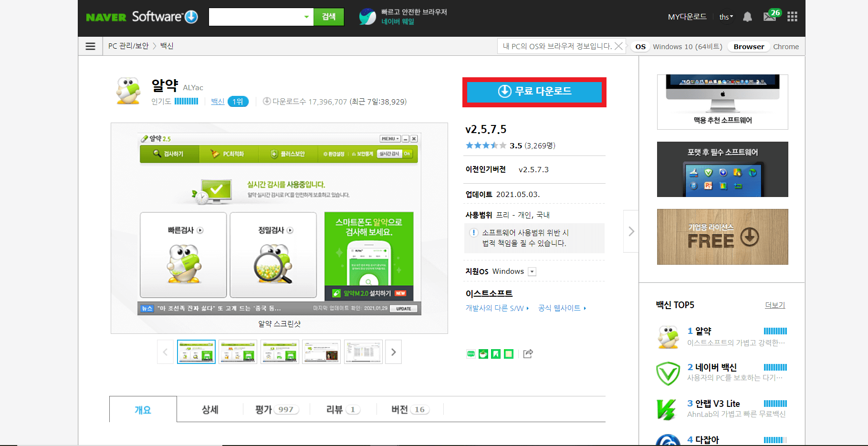Open 개발사의 다른 S/W link arrow
This screenshot has width=868, height=446.
pos(527,309)
